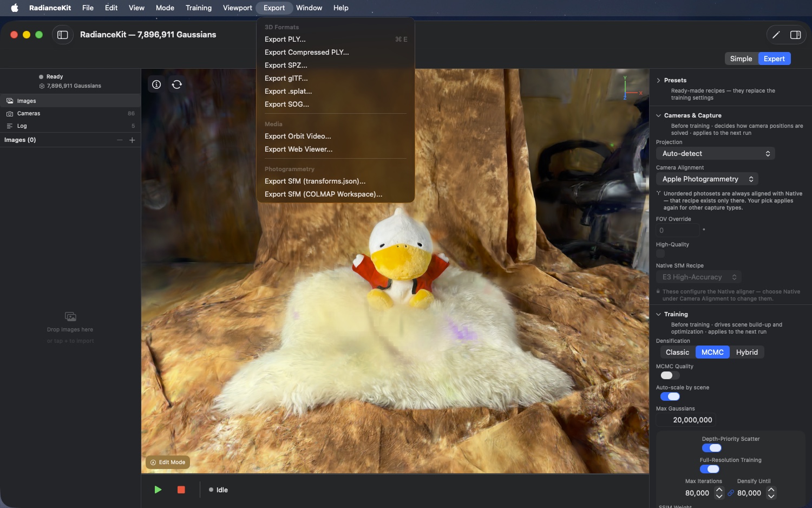The height and width of the screenshot is (508, 812).
Task: Open the Apple menu
Action: click(x=15, y=8)
